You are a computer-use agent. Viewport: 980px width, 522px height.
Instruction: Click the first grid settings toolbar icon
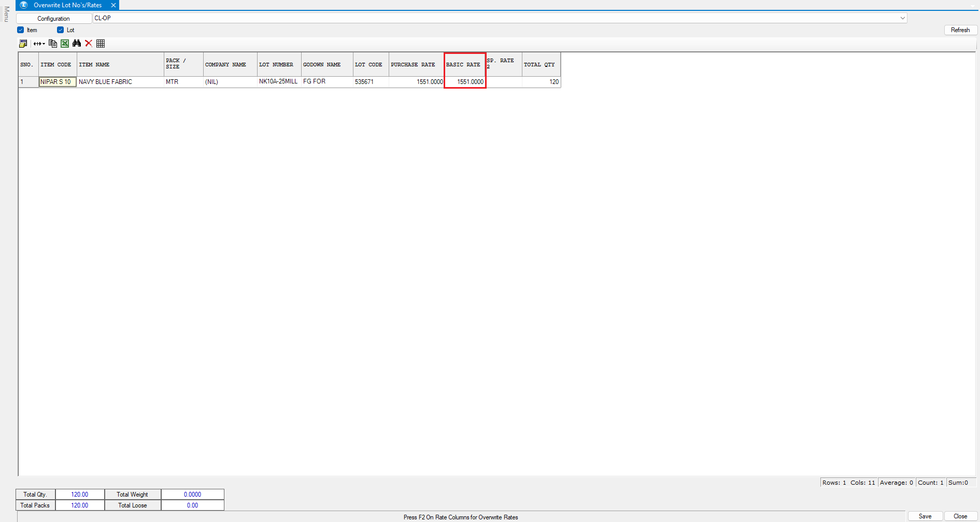pyautogui.click(x=23, y=44)
